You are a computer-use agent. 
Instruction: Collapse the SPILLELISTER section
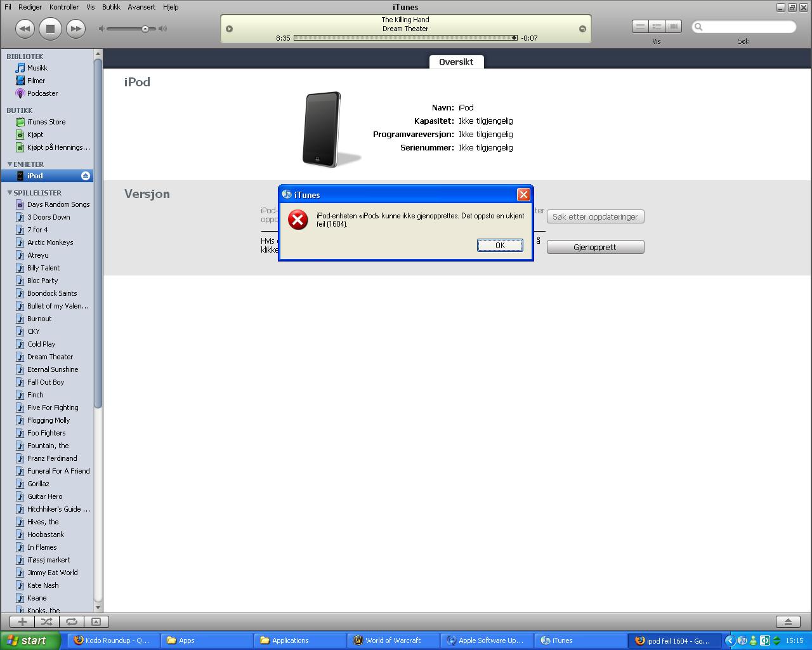[10, 192]
